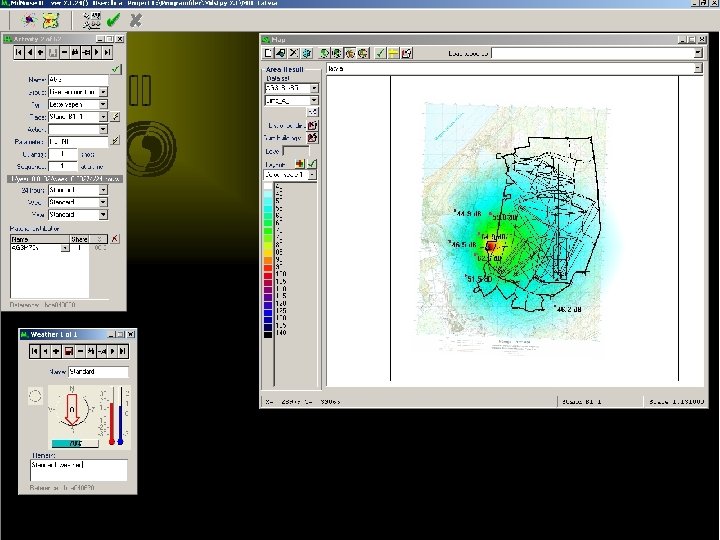The height and width of the screenshot is (540, 720).
Task: Open the wide dropdown at top of Map toolbar
Action: pyautogui.click(x=696, y=52)
